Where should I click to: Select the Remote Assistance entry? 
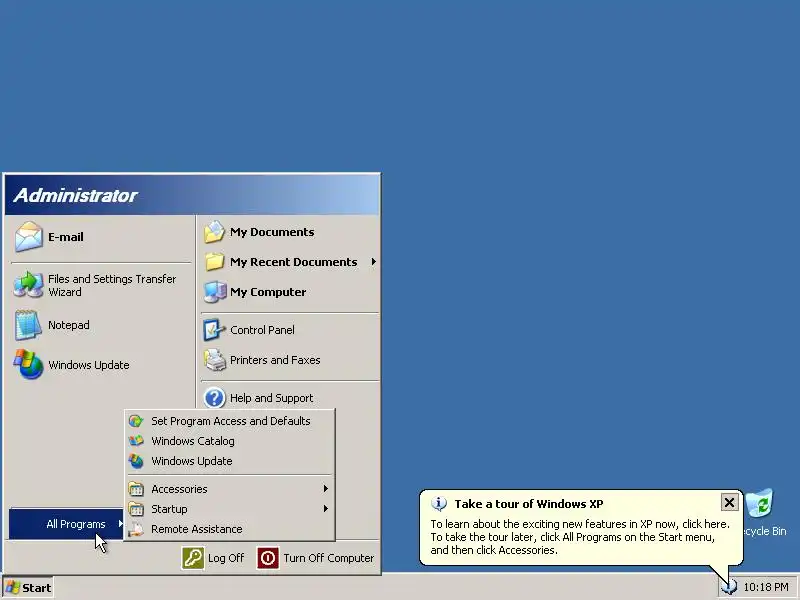230,529
